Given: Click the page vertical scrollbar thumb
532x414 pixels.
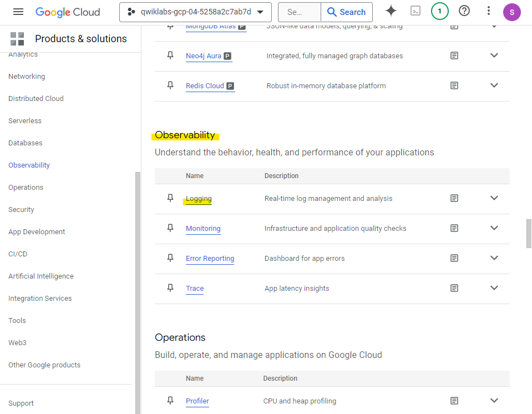Looking at the screenshot, I should [x=529, y=233].
